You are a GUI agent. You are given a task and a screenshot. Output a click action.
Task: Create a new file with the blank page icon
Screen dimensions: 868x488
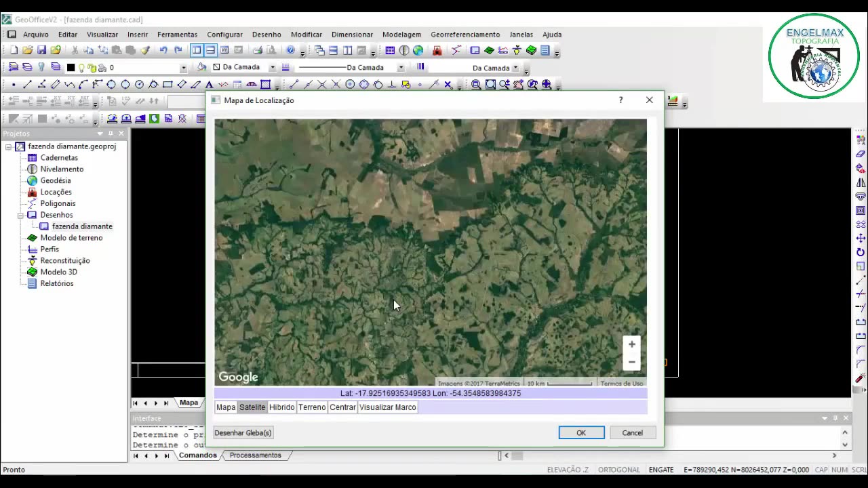click(14, 50)
